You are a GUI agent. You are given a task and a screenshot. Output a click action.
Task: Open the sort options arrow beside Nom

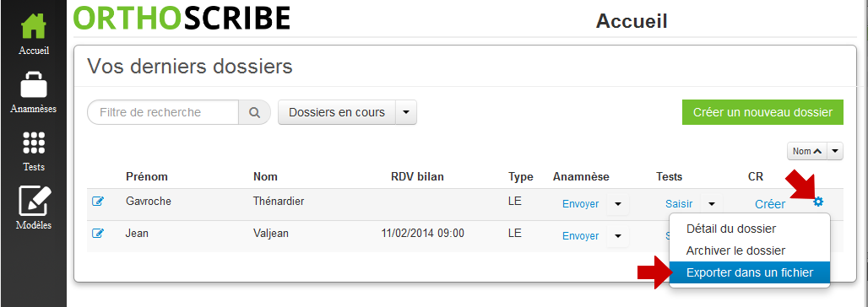pos(836,151)
